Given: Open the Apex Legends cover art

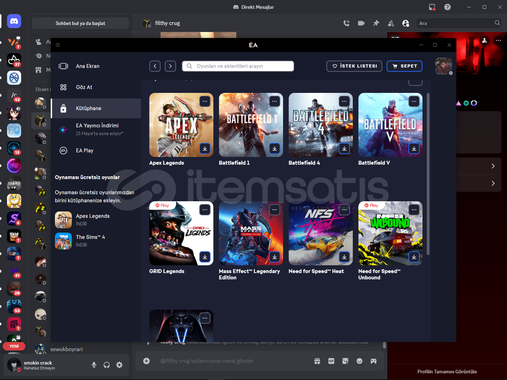Looking at the screenshot, I should [x=181, y=125].
